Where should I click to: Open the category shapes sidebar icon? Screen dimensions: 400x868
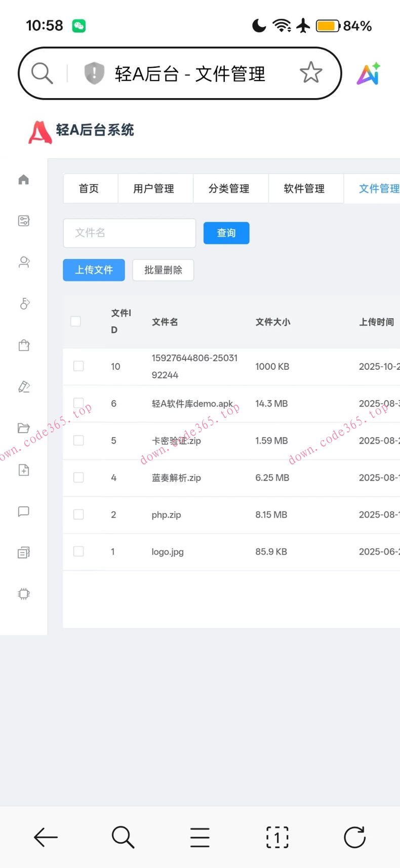(x=24, y=303)
